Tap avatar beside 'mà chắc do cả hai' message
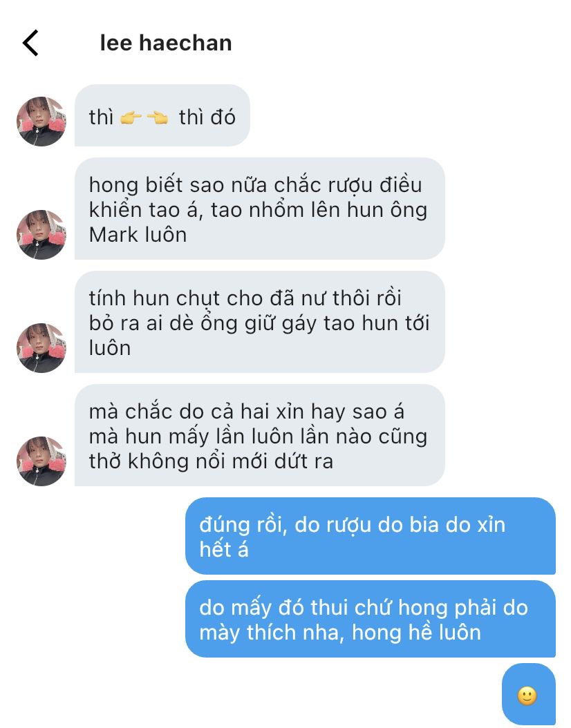This screenshot has width=571, height=728. click(x=41, y=461)
